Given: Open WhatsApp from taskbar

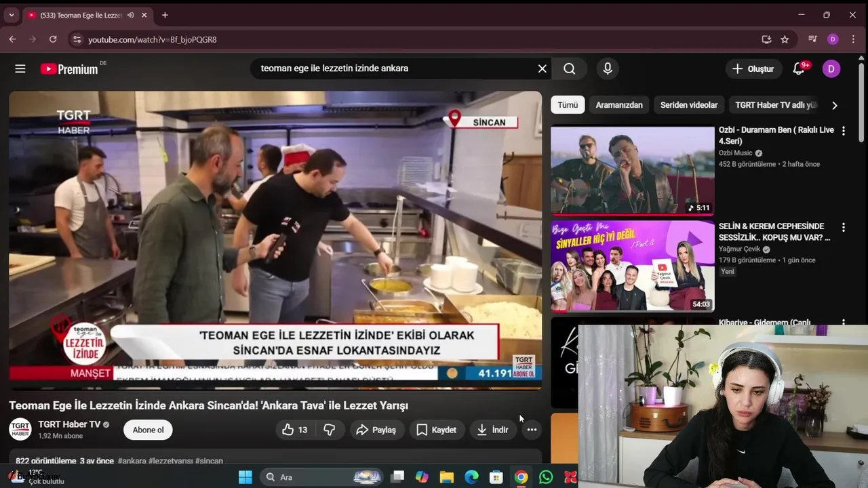Looking at the screenshot, I should click(546, 477).
